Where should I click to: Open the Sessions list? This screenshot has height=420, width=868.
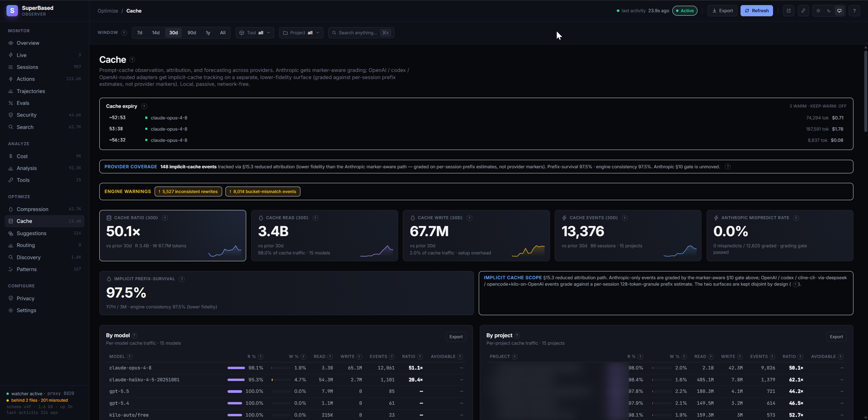(x=44, y=67)
